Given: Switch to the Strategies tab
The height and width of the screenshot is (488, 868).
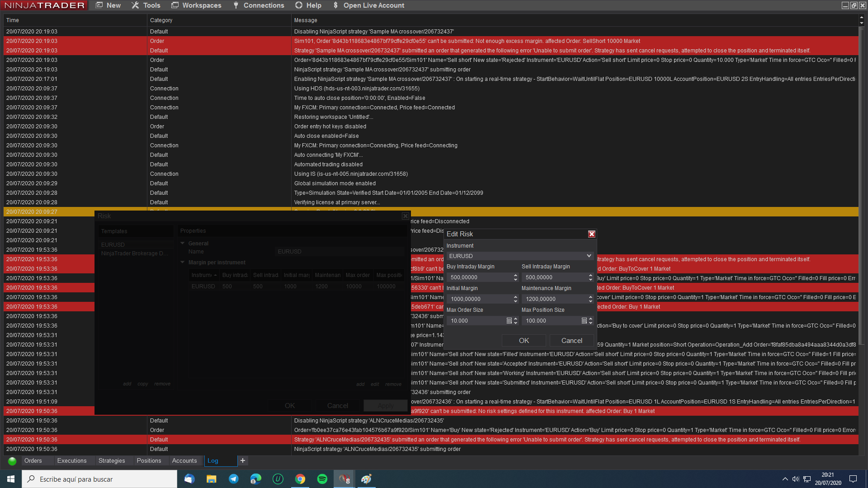Looking at the screenshot, I should [x=112, y=460].
